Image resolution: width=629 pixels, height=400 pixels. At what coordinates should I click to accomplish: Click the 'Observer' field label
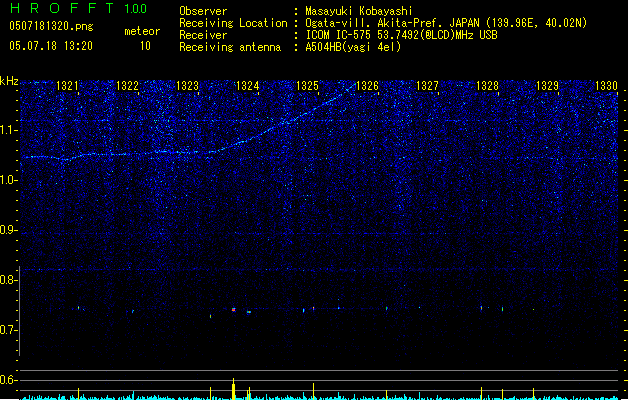[203, 11]
